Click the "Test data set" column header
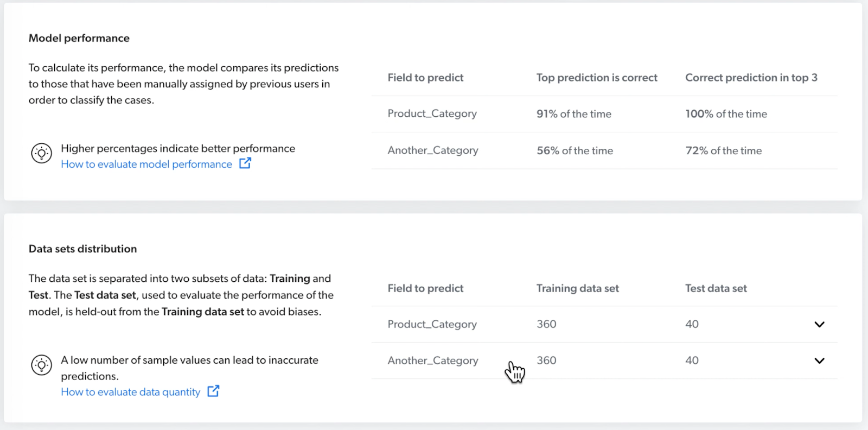Screen dimensions: 868x430 (x=716, y=288)
